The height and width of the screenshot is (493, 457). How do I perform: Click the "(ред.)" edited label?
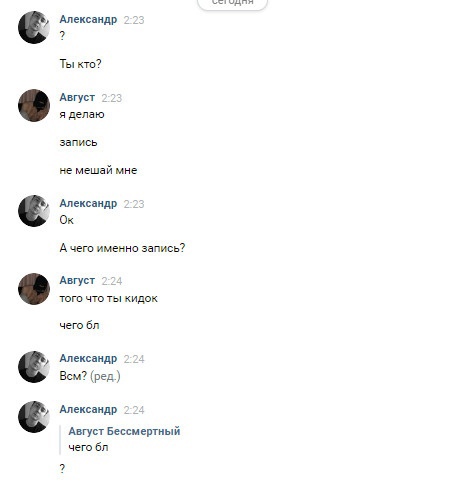[105, 376]
